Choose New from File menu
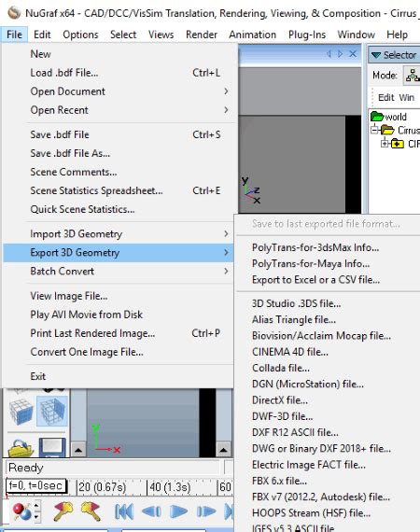Screen dimensions: 420x532 click(118, 54)
